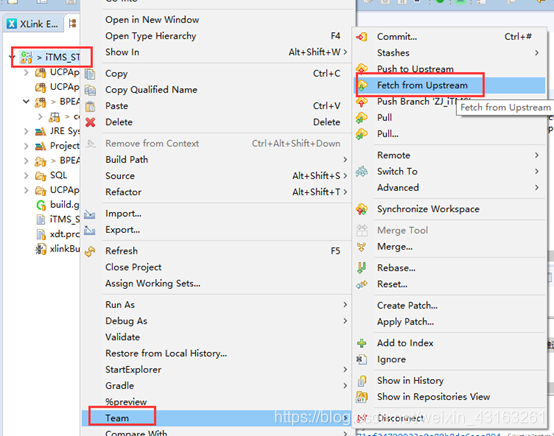Screen dimensions: 554x436
Task: Click the red X Delete icon
Action: coord(90,122)
